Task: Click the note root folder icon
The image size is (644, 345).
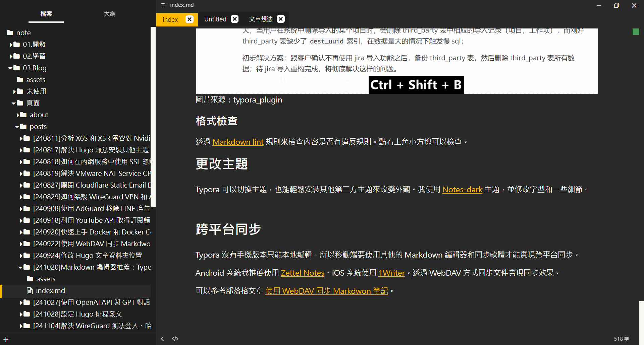Action: (x=10, y=32)
